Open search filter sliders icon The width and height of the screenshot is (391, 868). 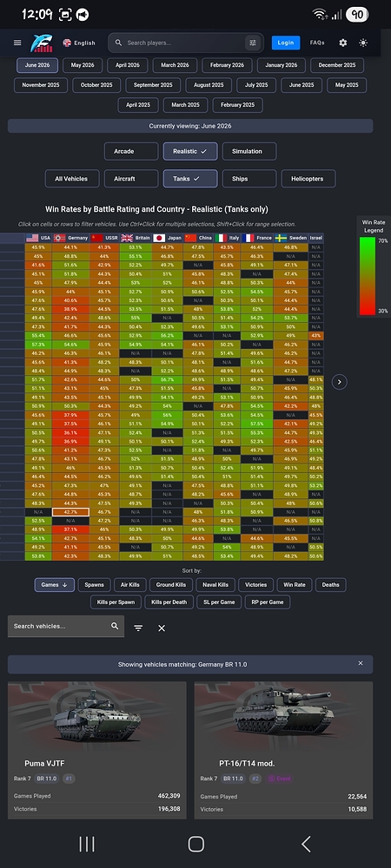tap(253, 43)
